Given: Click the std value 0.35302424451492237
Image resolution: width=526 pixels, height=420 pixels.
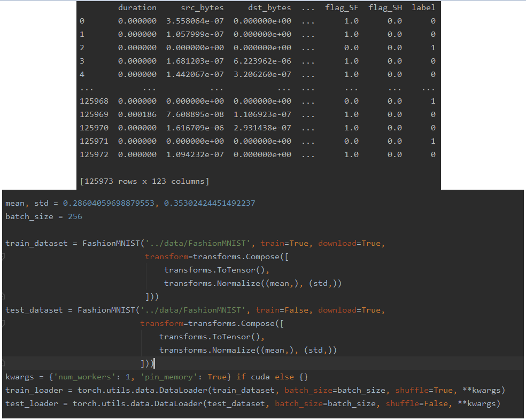Looking at the screenshot, I should (210, 203).
